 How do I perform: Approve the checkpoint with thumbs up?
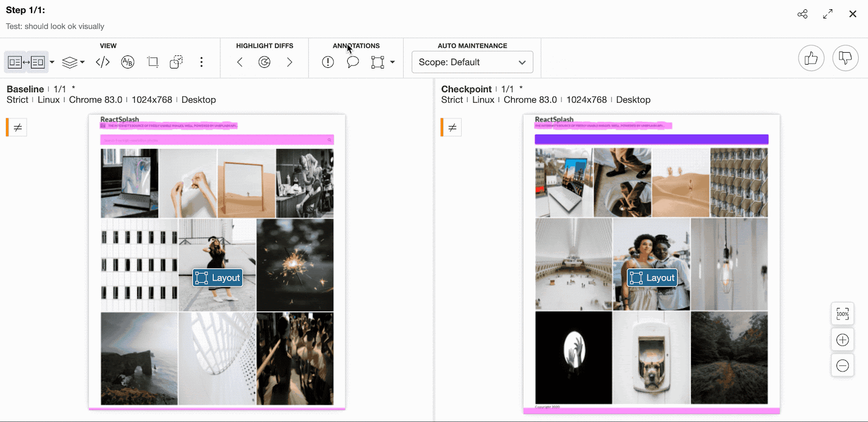click(811, 58)
